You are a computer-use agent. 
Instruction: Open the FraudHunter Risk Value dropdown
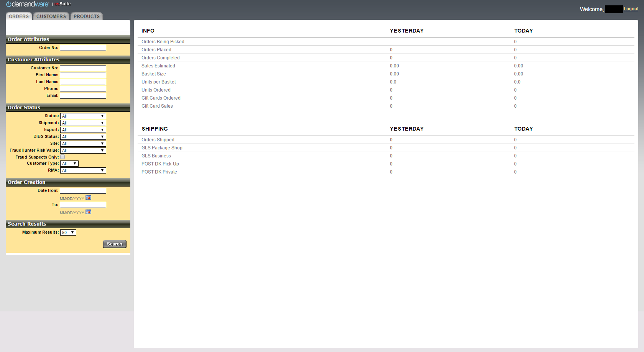point(83,150)
